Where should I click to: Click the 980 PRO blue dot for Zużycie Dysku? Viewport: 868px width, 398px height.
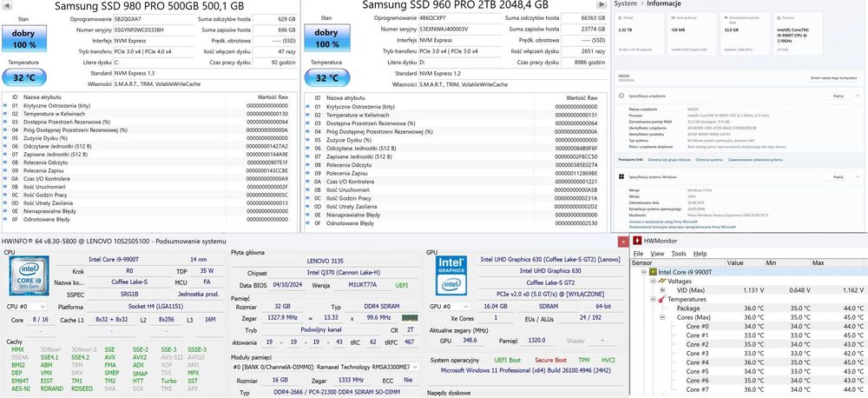pyautogui.click(x=5, y=138)
